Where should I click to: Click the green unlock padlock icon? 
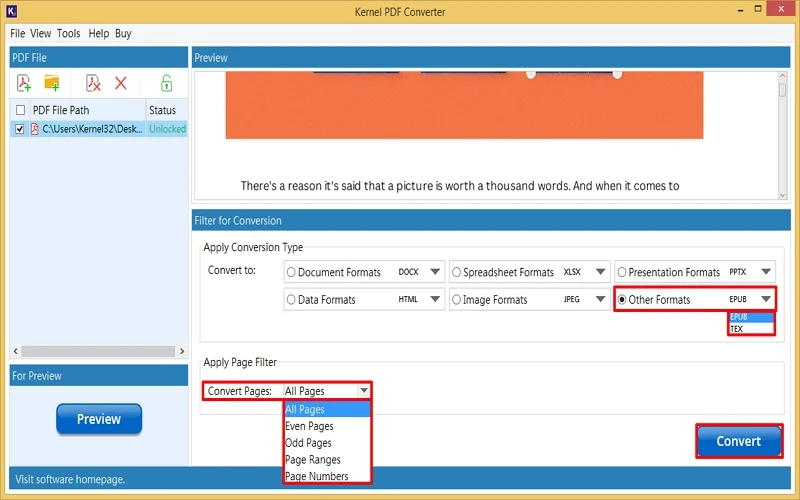click(166, 83)
